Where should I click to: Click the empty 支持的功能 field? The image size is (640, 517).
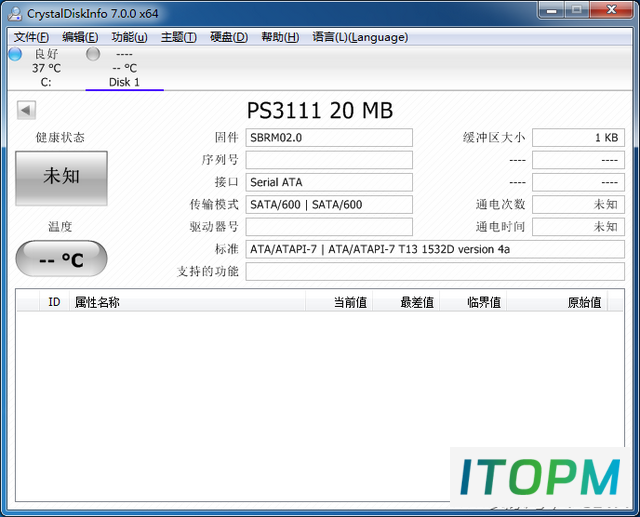point(435,271)
